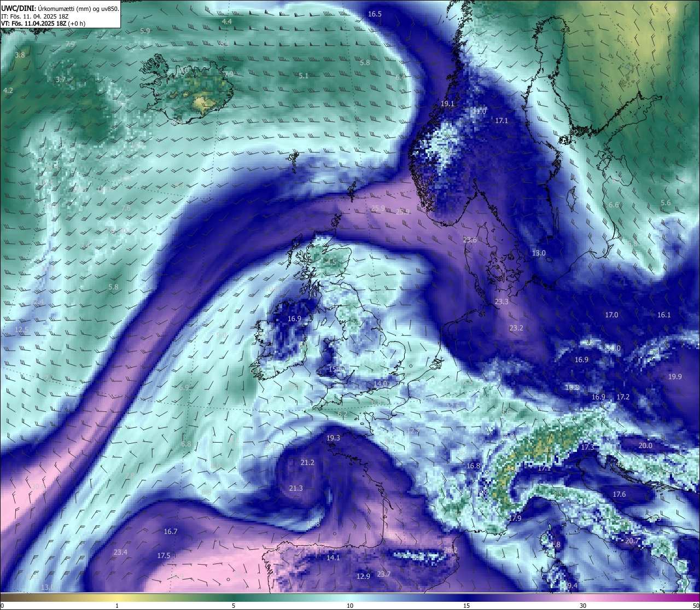The image size is (700, 610).
Task: Select the 23.7 value over northeastern Spain
Action: (x=384, y=574)
